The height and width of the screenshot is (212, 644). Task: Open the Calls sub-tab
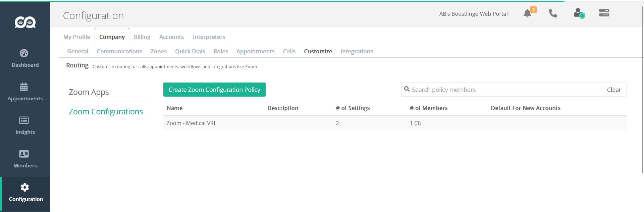[x=289, y=51]
